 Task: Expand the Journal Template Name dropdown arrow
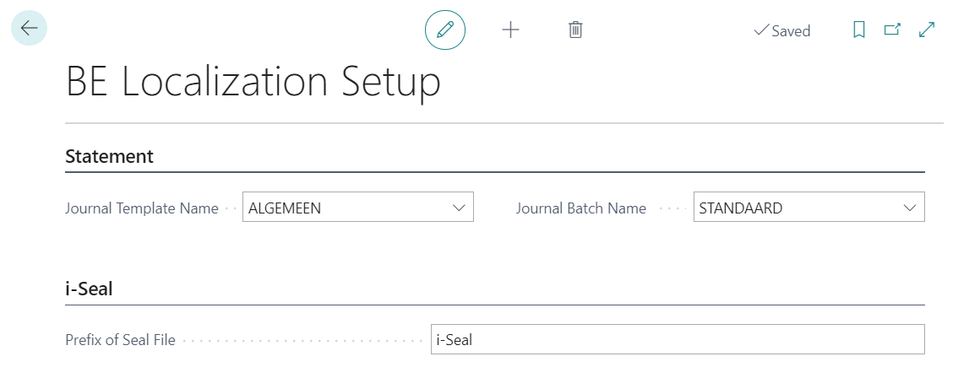point(460,208)
